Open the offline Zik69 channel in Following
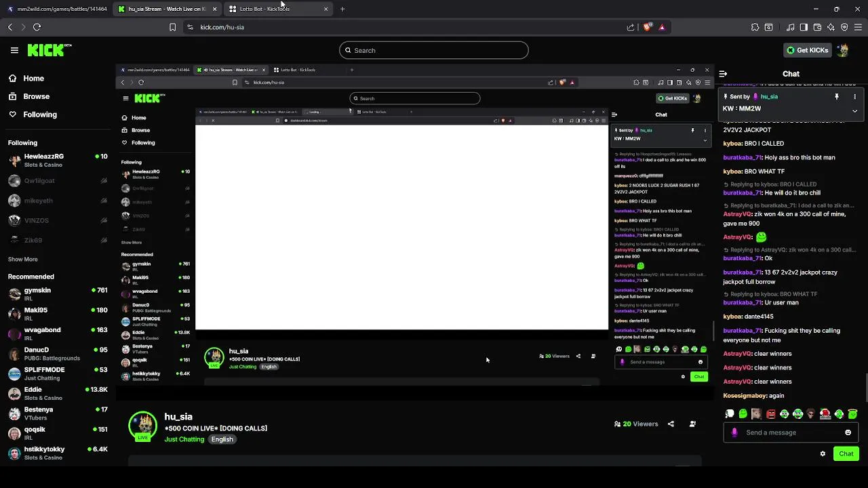This screenshot has width=868, height=488. click(58, 240)
